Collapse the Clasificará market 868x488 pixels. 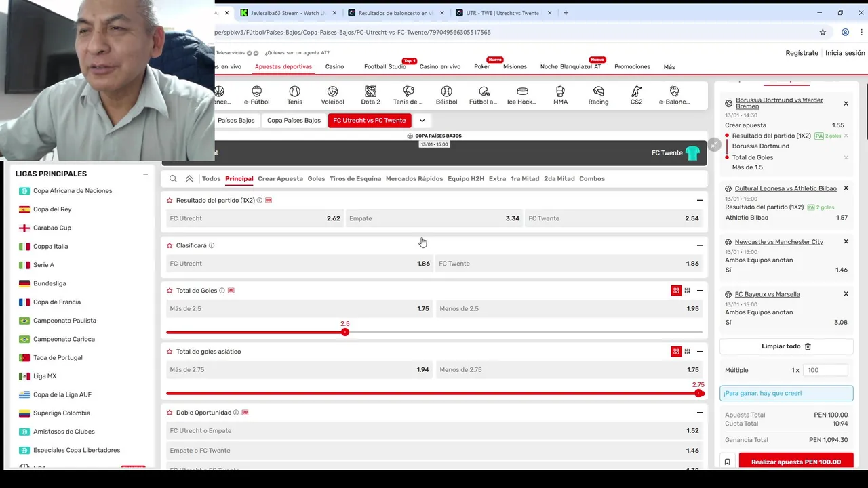(x=700, y=245)
